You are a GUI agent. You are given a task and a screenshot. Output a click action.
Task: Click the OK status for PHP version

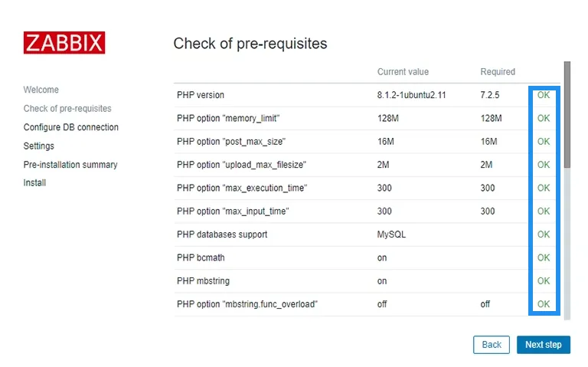544,95
